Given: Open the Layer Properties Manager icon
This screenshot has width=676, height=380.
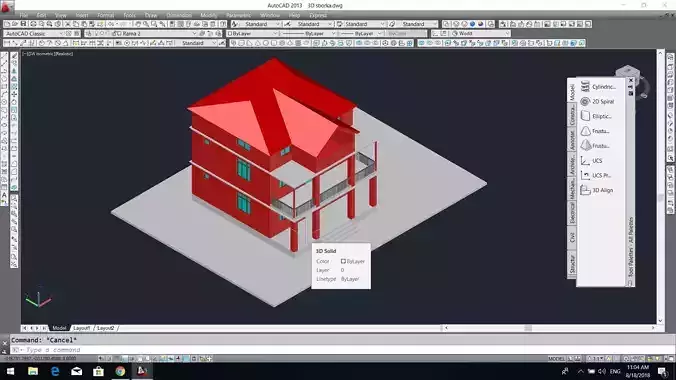Looking at the screenshot, I should point(88,33).
